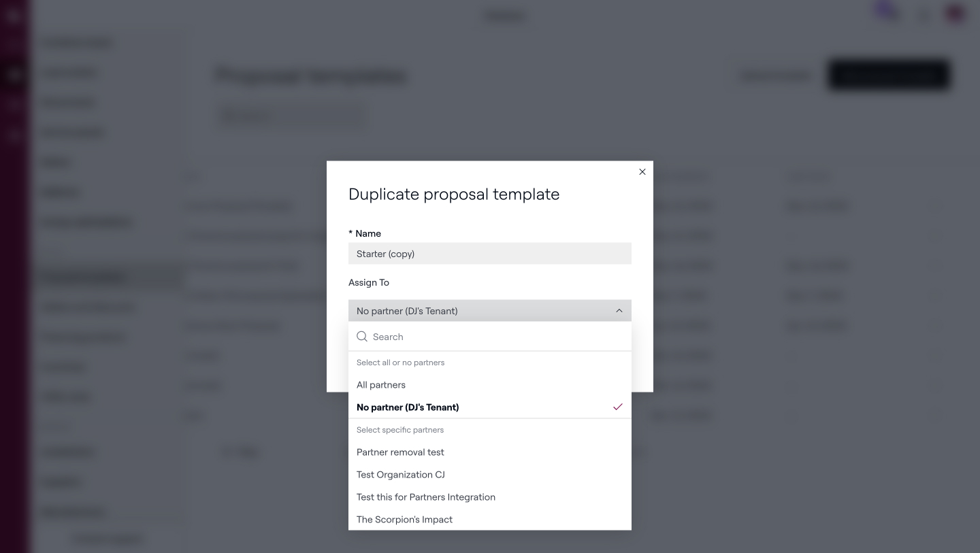
Task: Choose No partner (DJ's Tenant) in list
Action: tap(408, 407)
